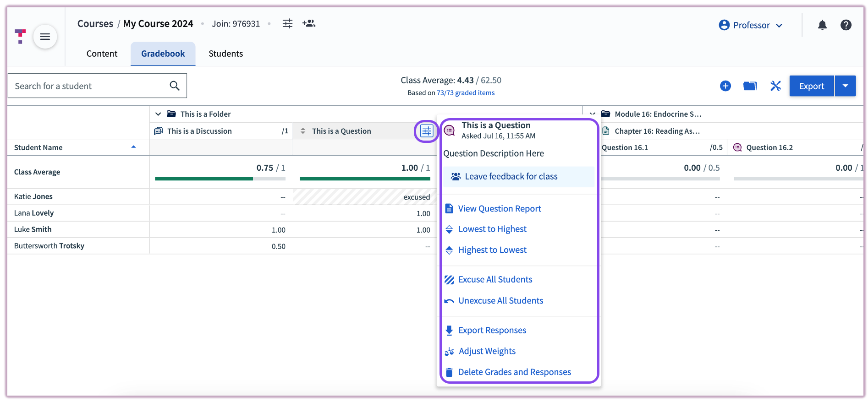This screenshot has height=402, width=868.
Task: Click the Question 16.1 average progress bar
Action: (660, 179)
